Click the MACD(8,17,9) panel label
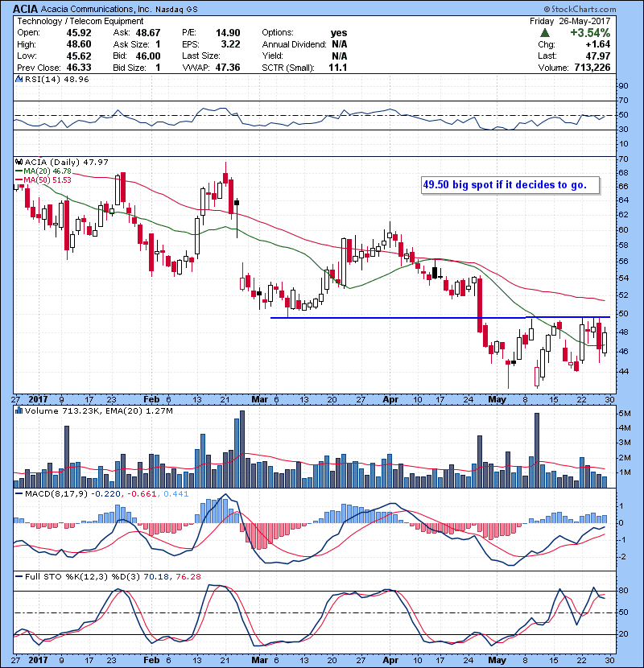 pos(56,494)
